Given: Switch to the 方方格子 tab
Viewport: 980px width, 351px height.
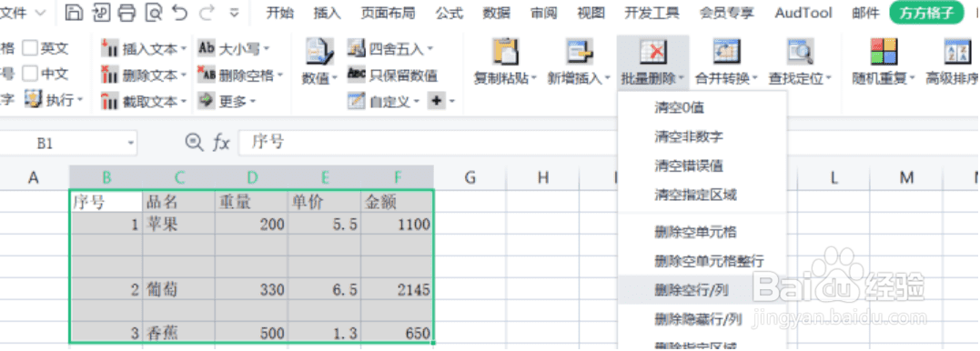Looking at the screenshot, I should point(926,13).
